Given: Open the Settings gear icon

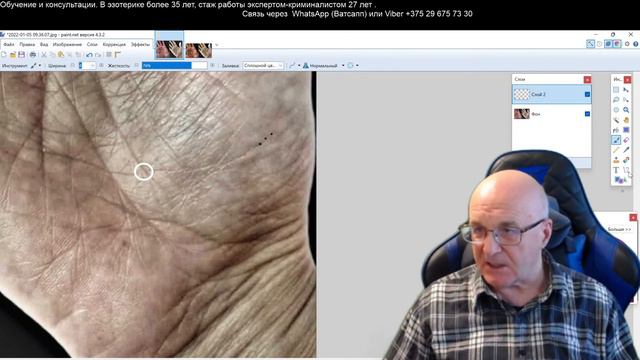Looking at the screenshot, I should [627, 44].
